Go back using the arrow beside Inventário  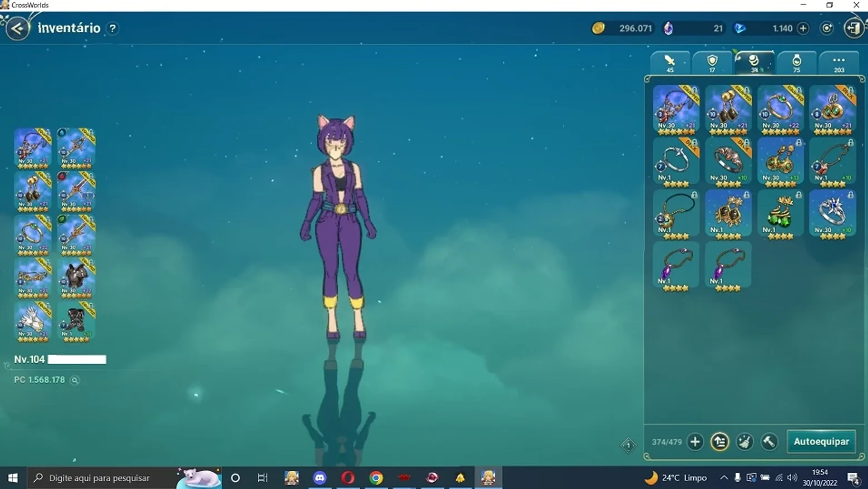[x=18, y=28]
